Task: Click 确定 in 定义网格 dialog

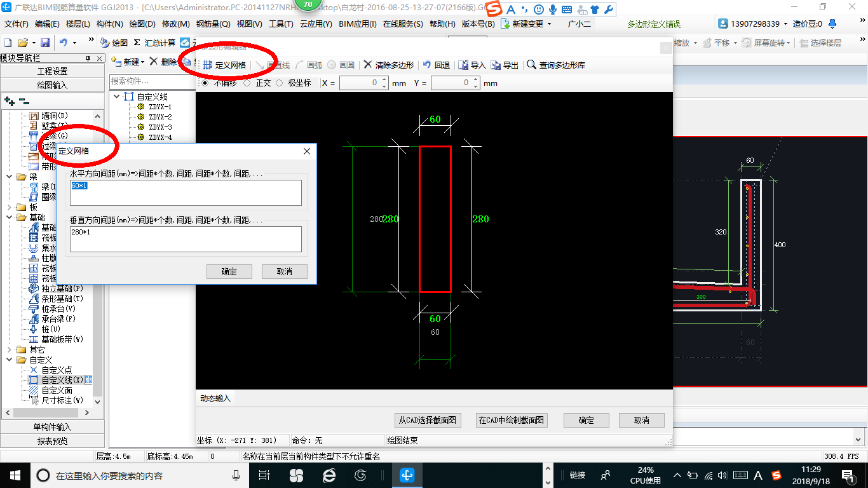Action: click(229, 271)
